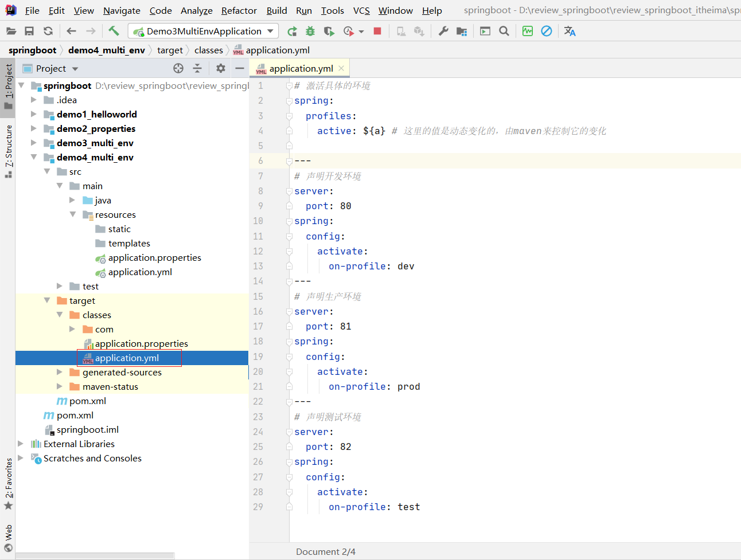Open the VCS menu
Image resolution: width=741 pixels, height=560 pixels.
[361, 11]
